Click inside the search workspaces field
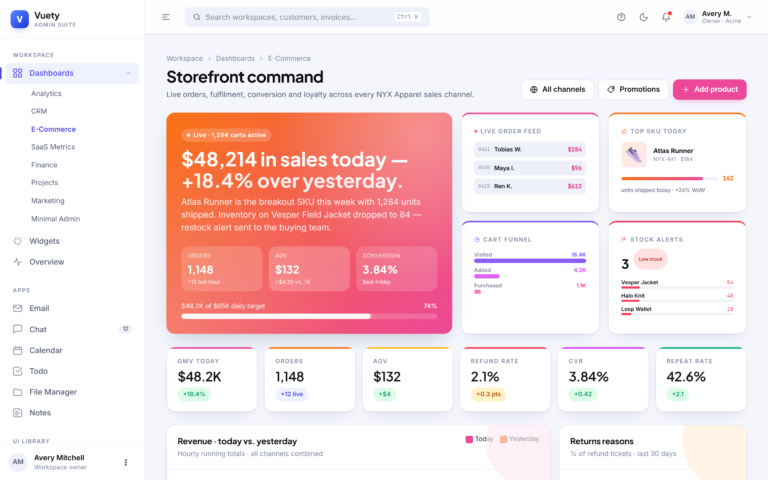The image size is (768, 480). click(307, 17)
